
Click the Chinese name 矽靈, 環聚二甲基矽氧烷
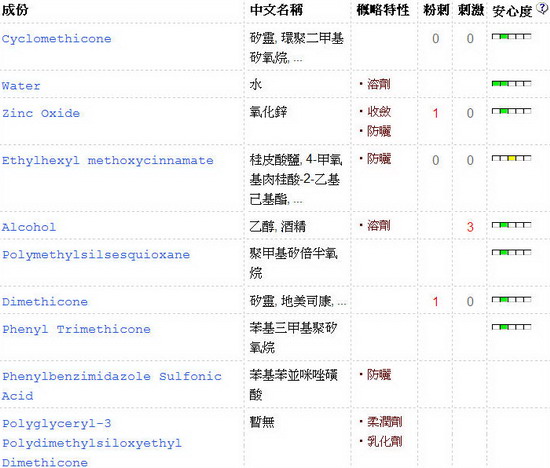pos(297,48)
